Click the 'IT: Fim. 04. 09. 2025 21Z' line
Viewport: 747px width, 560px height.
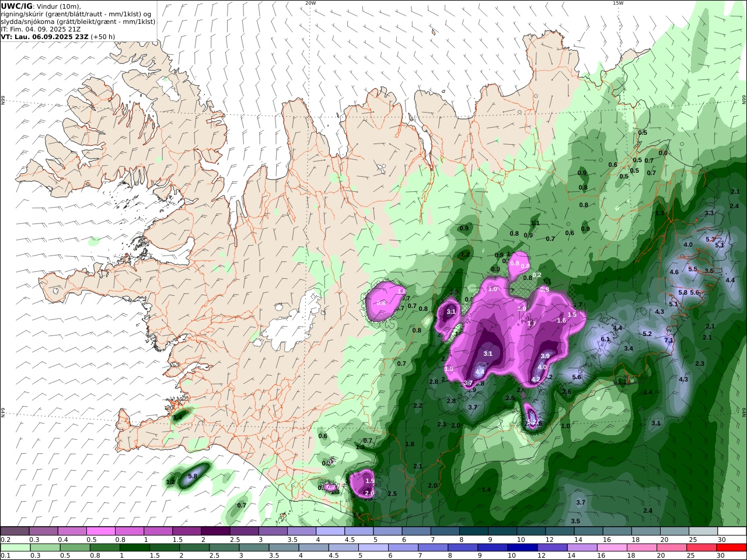coord(41,29)
